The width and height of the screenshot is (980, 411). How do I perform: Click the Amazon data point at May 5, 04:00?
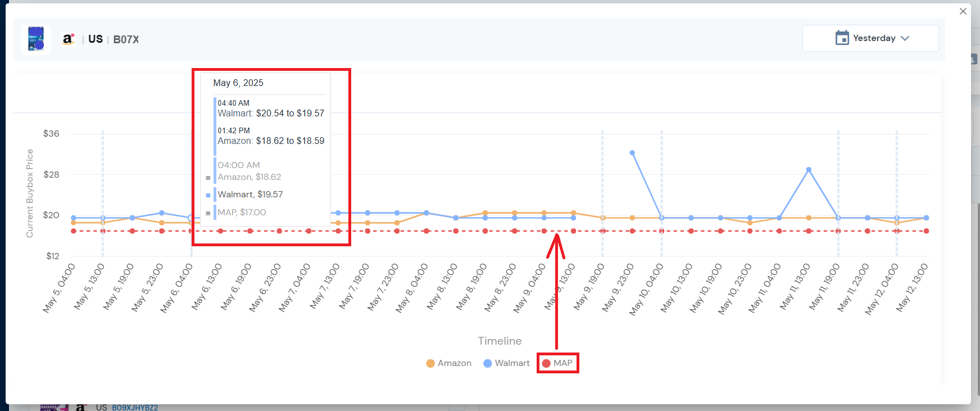(x=74, y=223)
